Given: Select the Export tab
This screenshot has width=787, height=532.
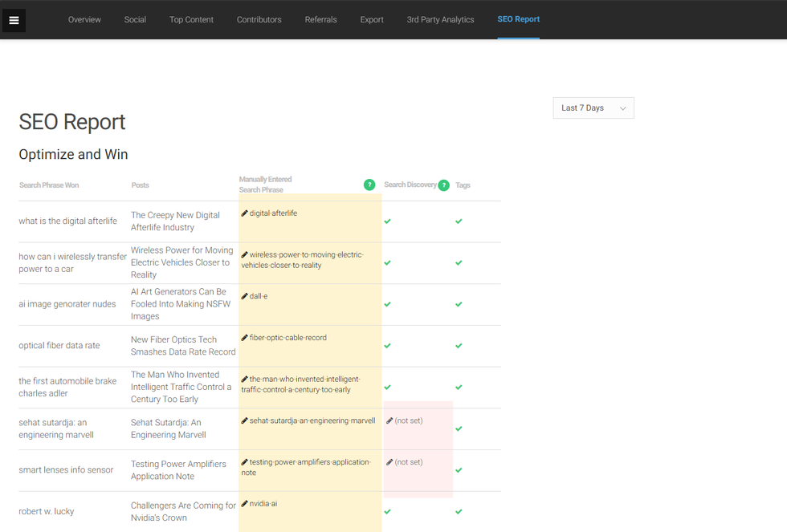Looking at the screenshot, I should (x=372, y=19).
